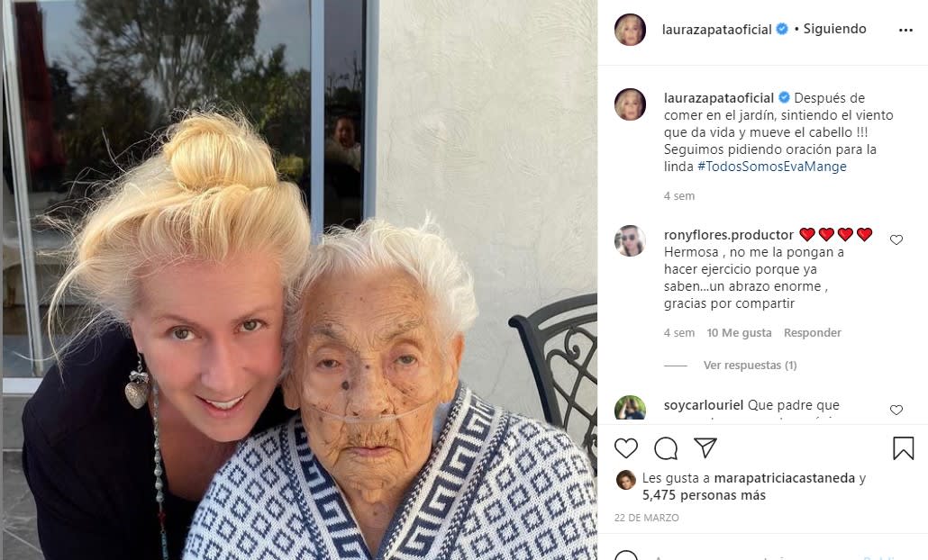
Task: Open ronyflores.productor's profile avatar
Action: click(630, 240)
